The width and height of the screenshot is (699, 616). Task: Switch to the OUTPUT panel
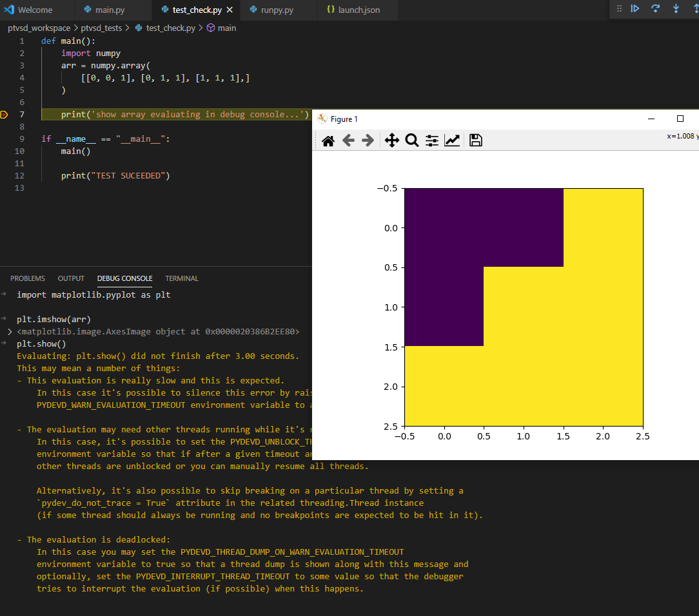(x=71, y=278)
